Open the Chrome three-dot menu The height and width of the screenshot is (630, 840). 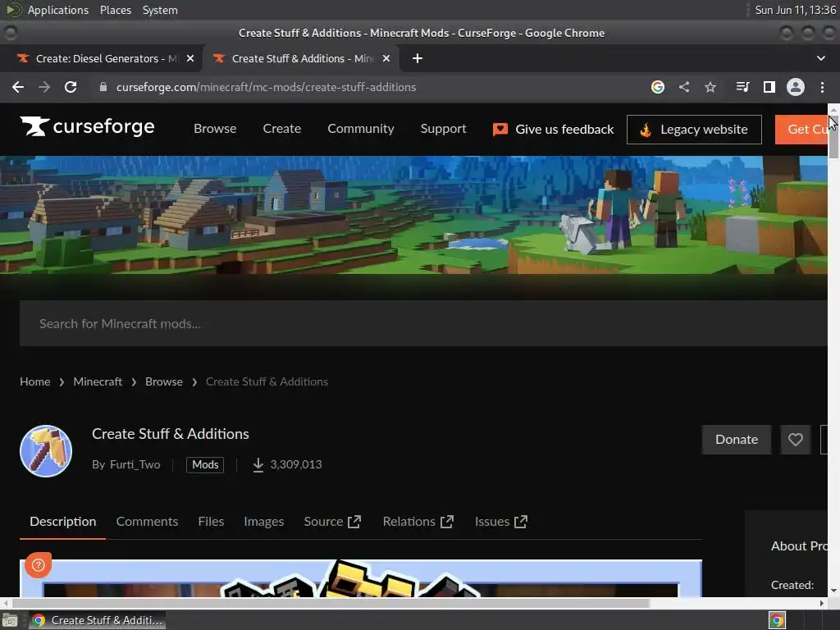point(822,87)
